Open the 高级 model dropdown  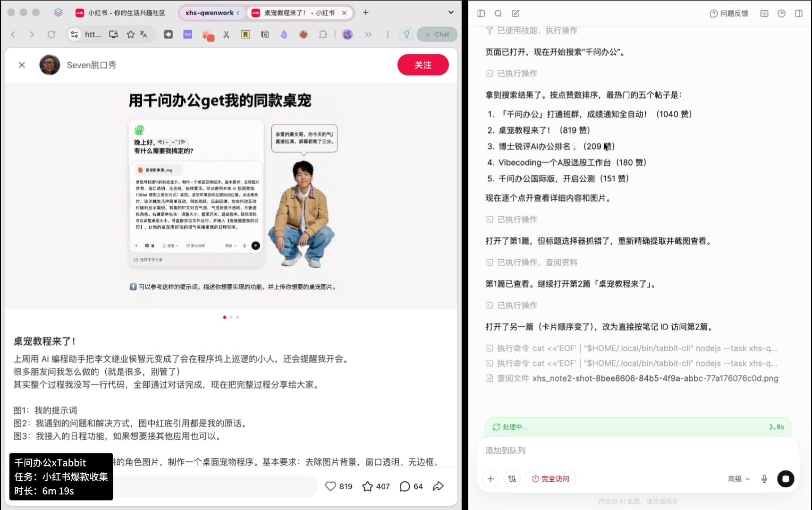(739, 479)
